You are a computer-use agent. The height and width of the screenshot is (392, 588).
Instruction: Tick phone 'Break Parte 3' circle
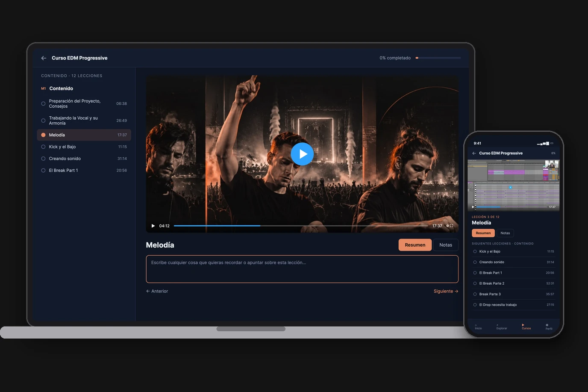point(475,294)
